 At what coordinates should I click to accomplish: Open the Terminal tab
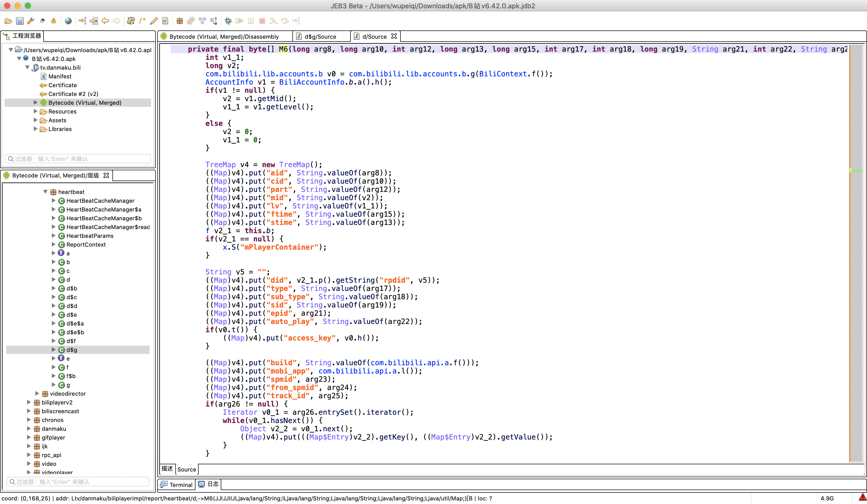pos(177,484)
